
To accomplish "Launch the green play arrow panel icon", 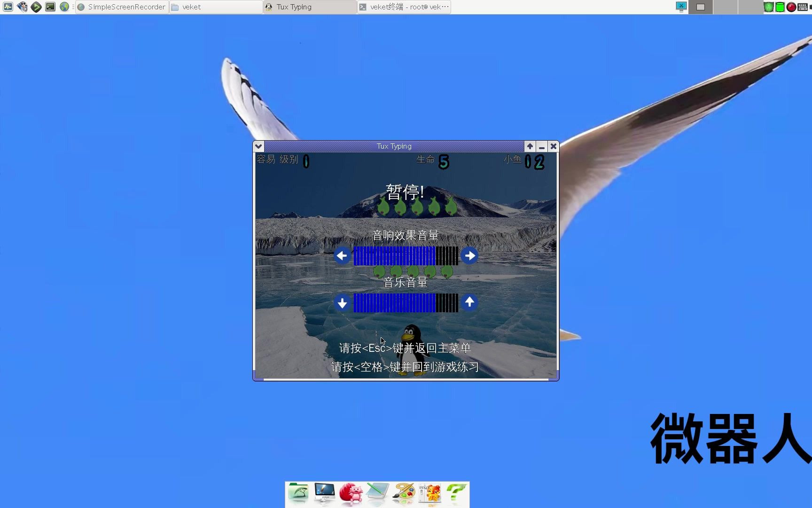I will pyautogui.click(x=36, y=7).
